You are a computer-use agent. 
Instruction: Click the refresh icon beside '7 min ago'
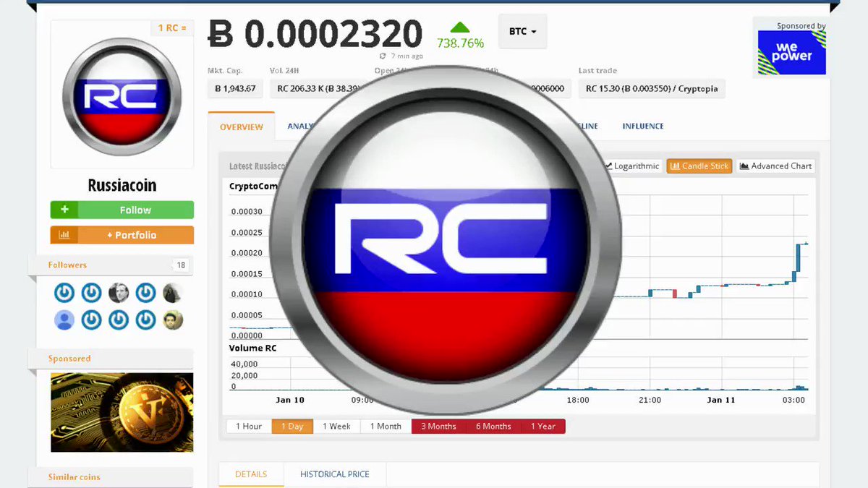pos(383,56)
